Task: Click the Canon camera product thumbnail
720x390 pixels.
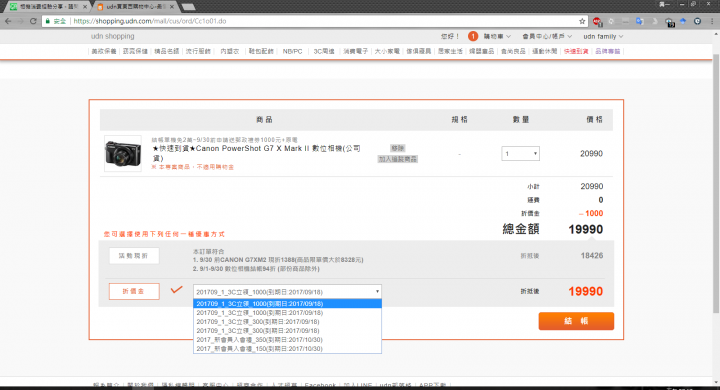Action: point(123,153)
